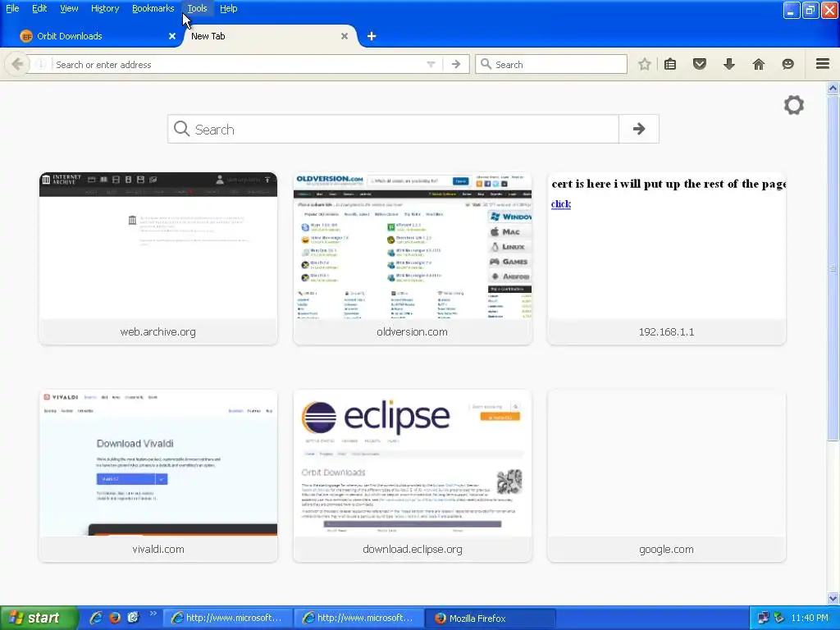840x630 pixels.
Task: Open the History menu
Action: (104, 8)
